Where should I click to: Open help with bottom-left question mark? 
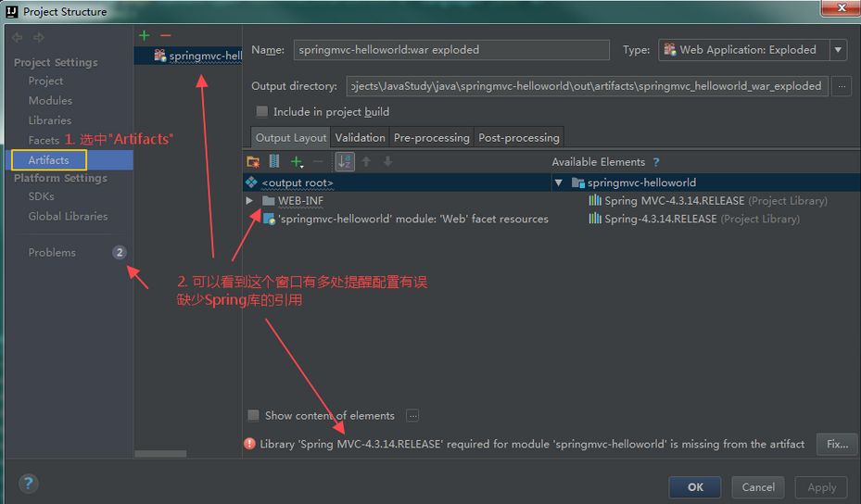(29, 484)
